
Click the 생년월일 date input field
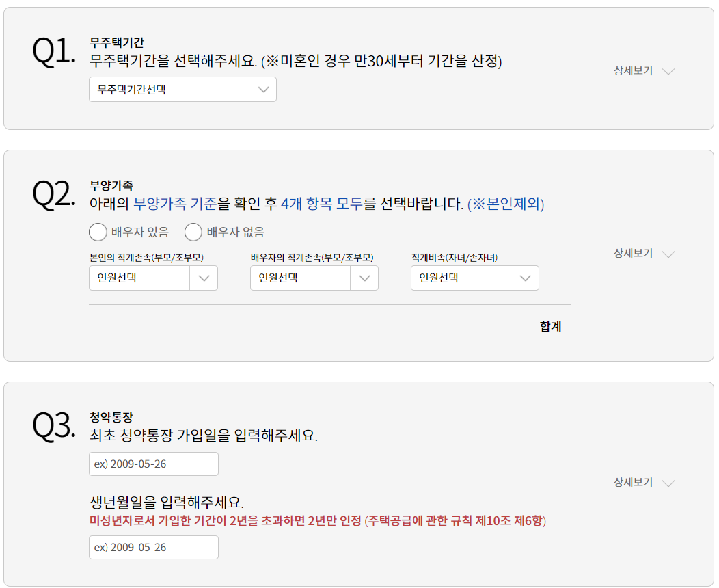154,547
